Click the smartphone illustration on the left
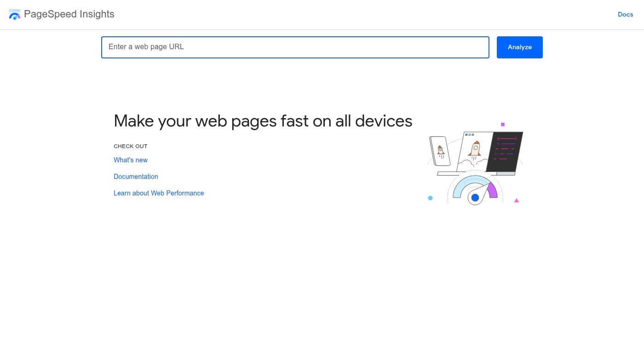644x338 pixels. coord(440,152)
